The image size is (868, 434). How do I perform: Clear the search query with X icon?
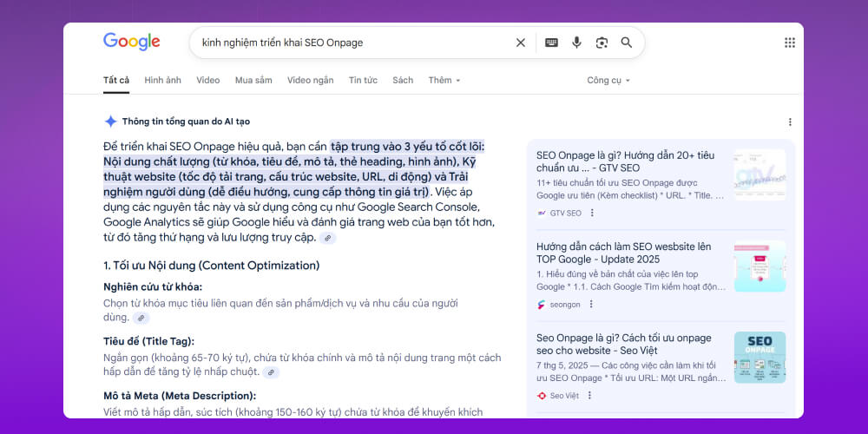520,43
